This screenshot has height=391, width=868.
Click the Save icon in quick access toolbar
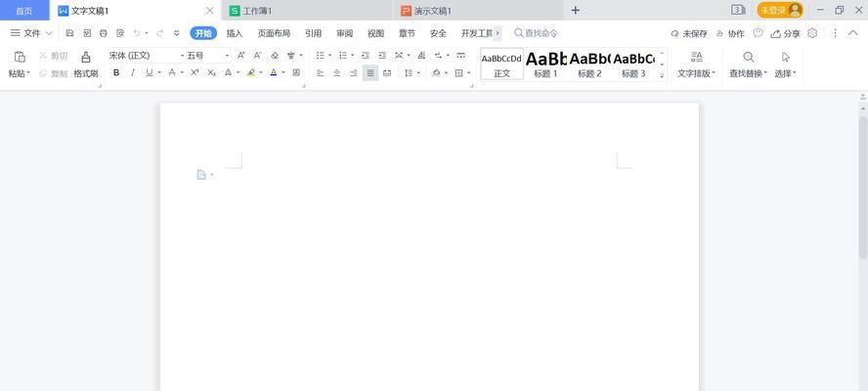(x=69, y=33)
